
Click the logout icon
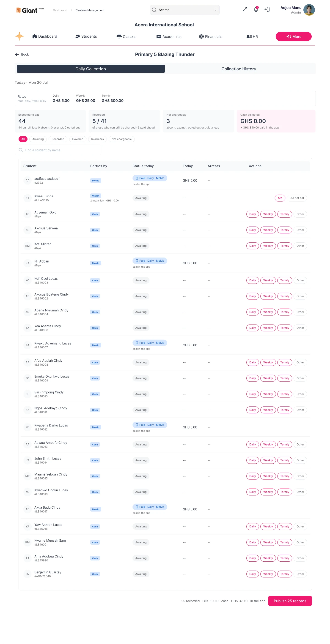pos(267,10)
